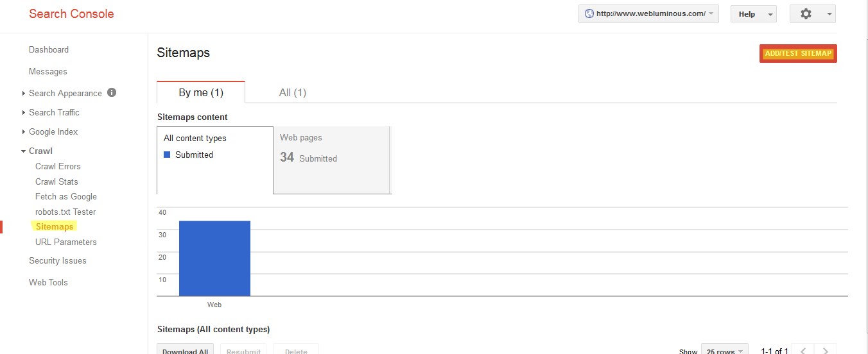Image resolution: width=868 pixels, height=354 pixels.
Task: Click the ADD/TEST SITEMAP button
Action: (x=798, y=53)
